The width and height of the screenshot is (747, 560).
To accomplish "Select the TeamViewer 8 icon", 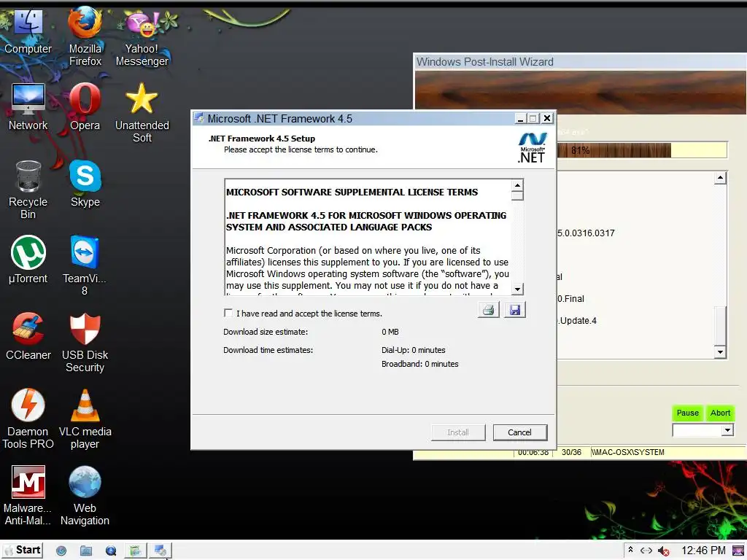I will click(85, 265).
